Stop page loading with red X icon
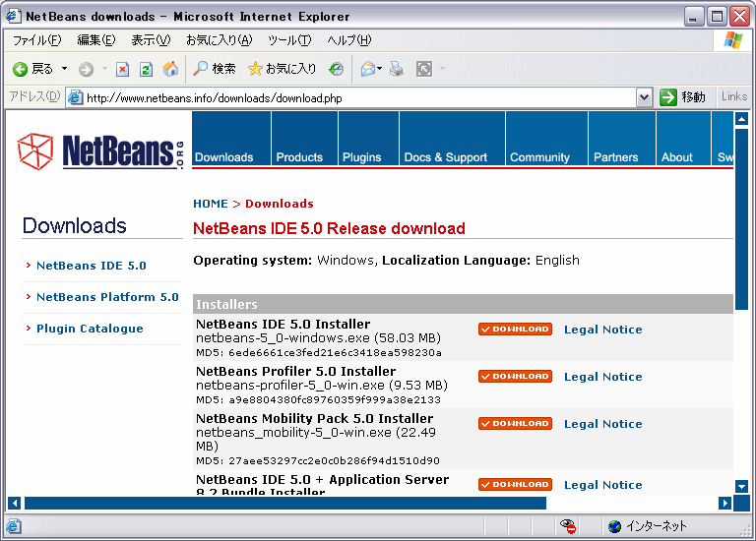Screen dimensions: 756x541 click(x=122, y=70)
